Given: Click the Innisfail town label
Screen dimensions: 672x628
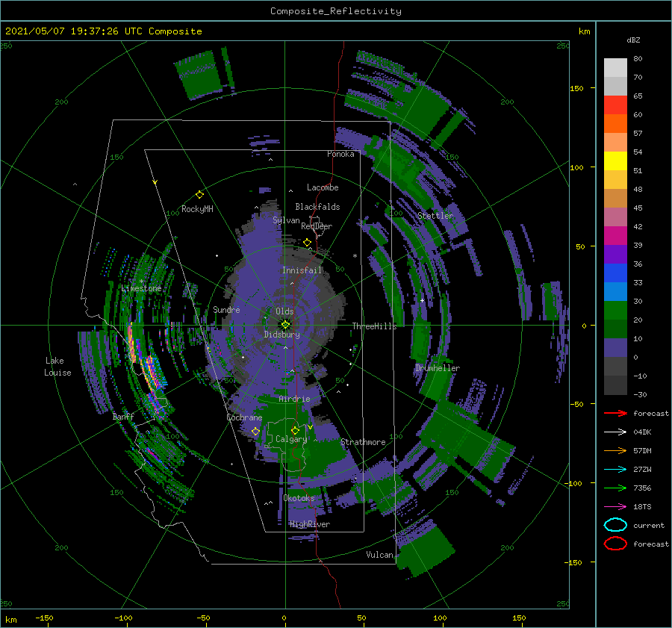Looking at the screenshot, I should point(302,270).
